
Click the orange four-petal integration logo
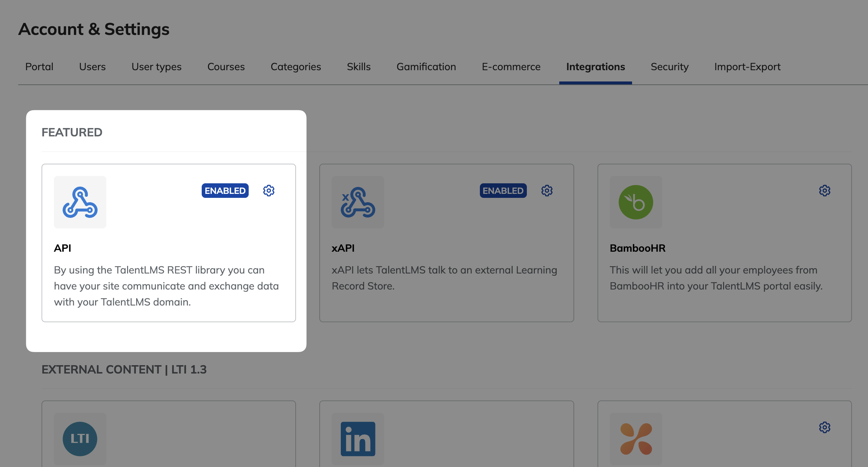pos(636,439)
